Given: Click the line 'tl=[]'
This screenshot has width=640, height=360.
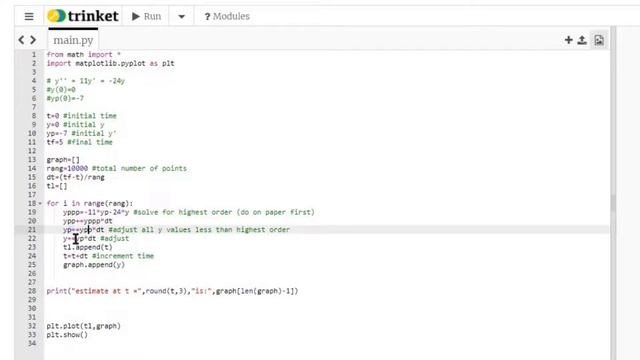Looking at the screenshot, I should coord(57,186).
